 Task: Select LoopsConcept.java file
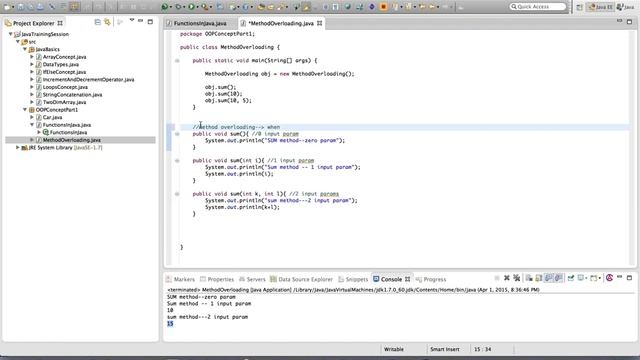[65, 87]
